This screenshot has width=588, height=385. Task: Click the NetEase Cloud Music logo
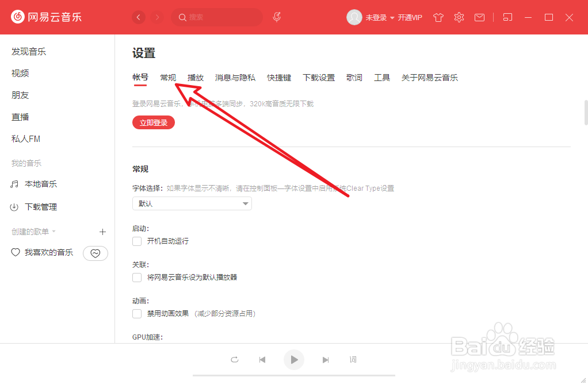47,17
